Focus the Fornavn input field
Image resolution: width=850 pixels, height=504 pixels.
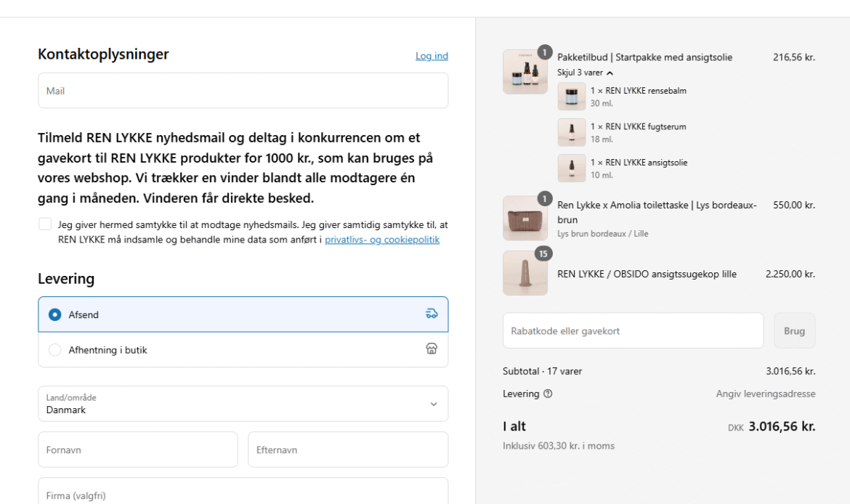click(x=138, y=450)
